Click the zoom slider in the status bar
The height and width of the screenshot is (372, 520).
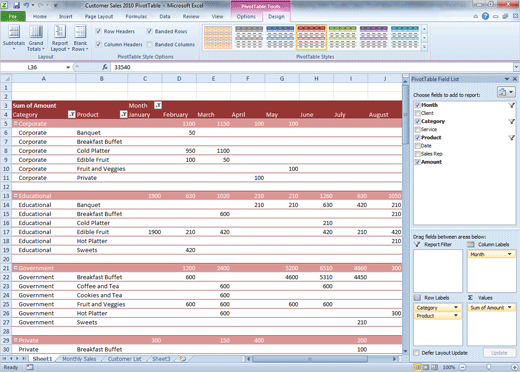(489, 367)
